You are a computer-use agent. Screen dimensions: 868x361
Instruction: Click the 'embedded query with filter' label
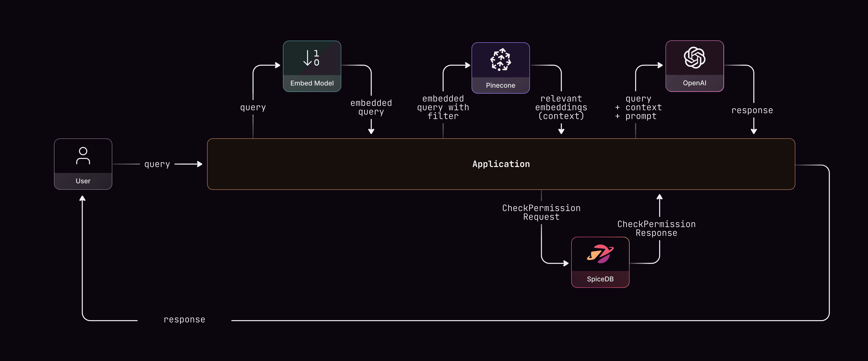click(443, 107)
